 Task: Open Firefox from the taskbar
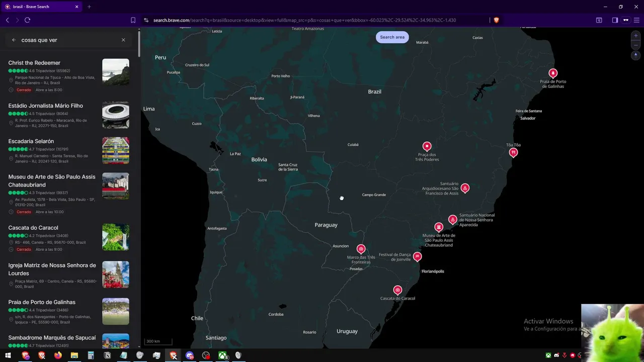pos(58,355)
